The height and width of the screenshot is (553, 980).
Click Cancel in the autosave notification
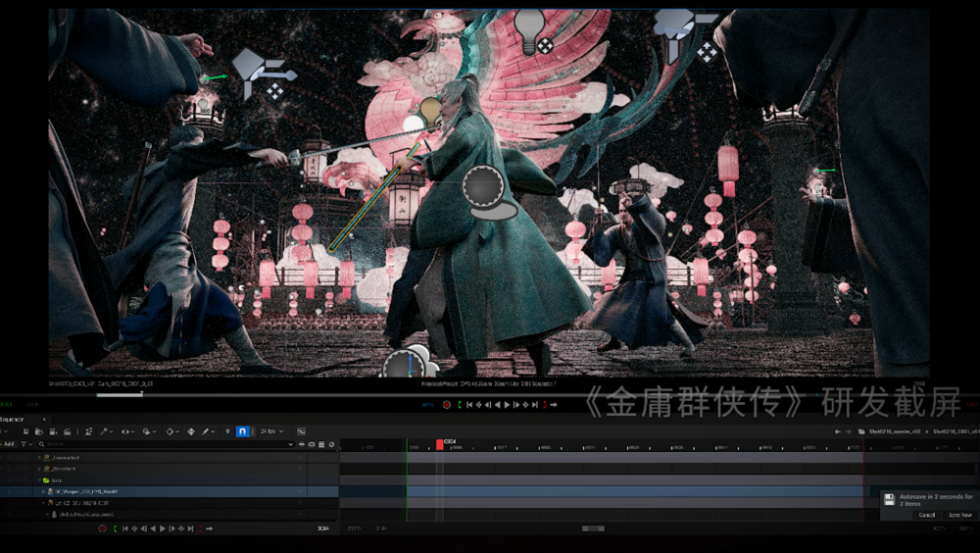coord(926,515)
